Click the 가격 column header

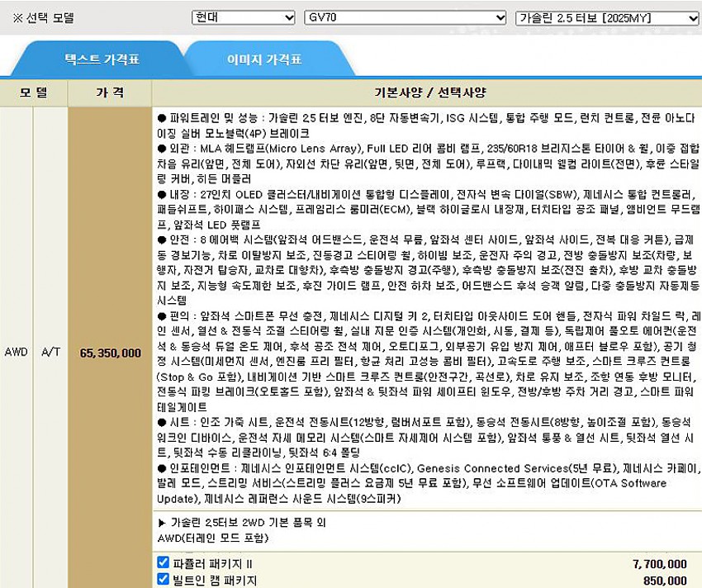[110, 91]
